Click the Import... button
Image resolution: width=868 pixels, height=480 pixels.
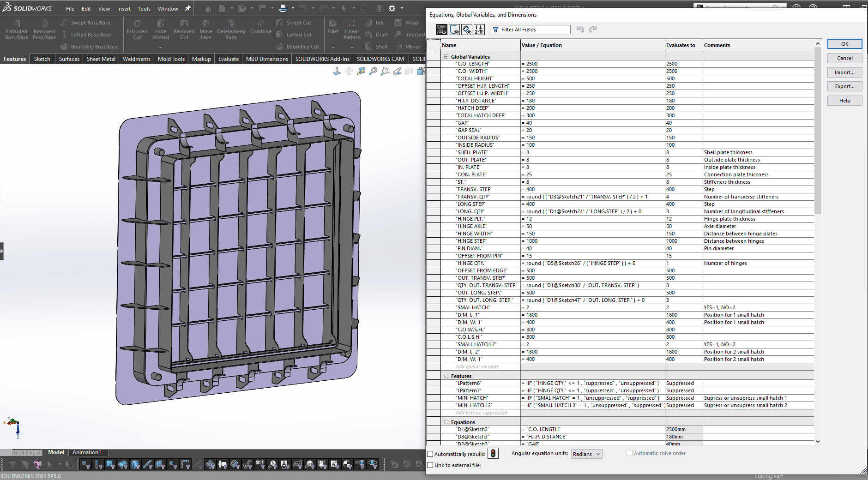pyautogui.click(x=844, y=72)
